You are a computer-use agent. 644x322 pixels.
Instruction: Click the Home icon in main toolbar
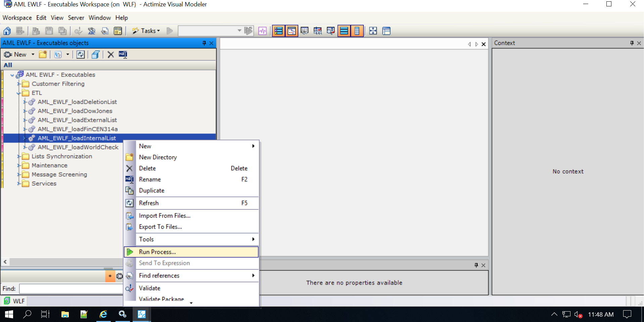click(x=7, y=31)
